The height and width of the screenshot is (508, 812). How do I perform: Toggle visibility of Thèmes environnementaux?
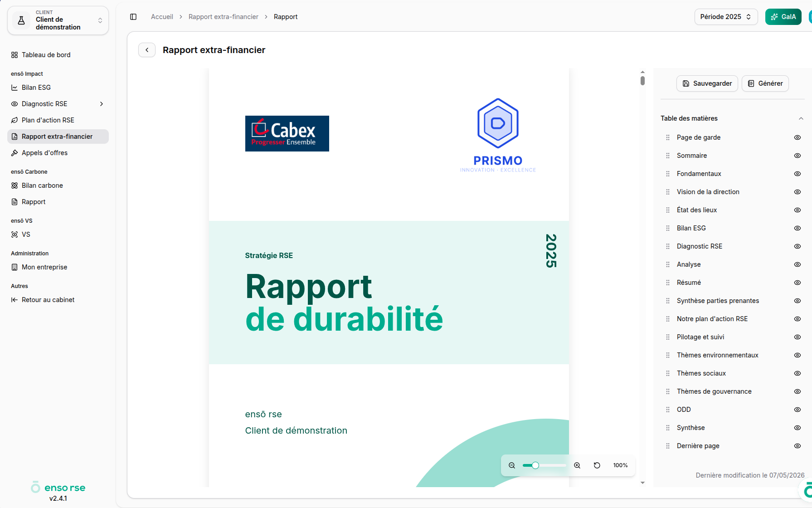797,355
